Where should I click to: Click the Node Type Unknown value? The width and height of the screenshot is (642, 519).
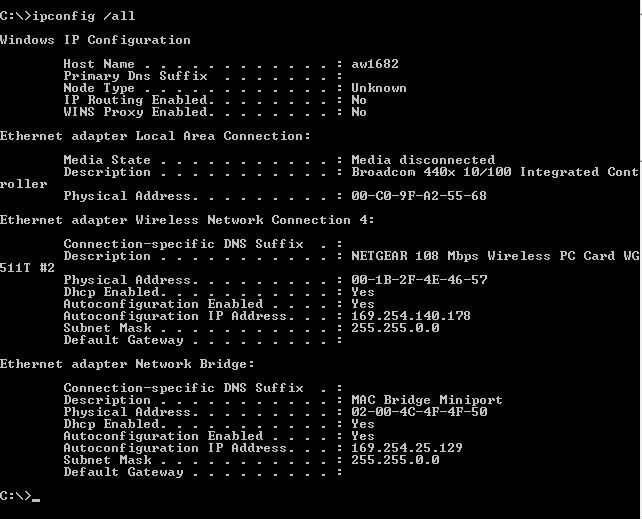379,88
